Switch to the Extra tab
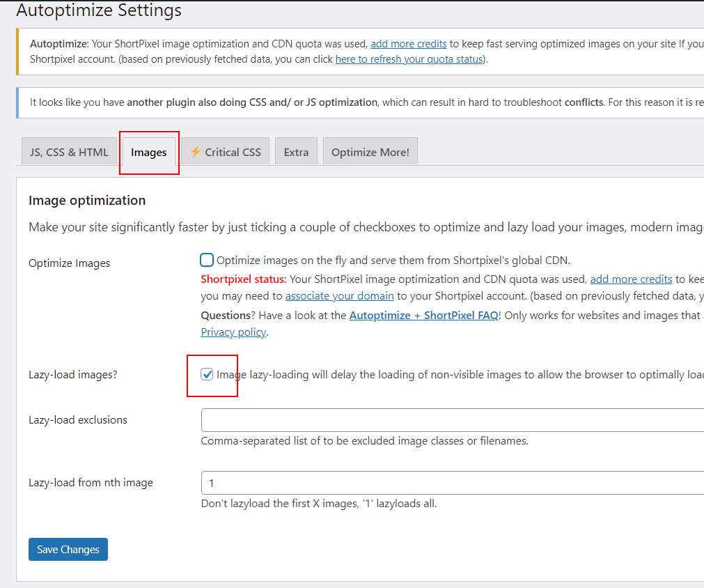The image size is (704, 588). 297,152
